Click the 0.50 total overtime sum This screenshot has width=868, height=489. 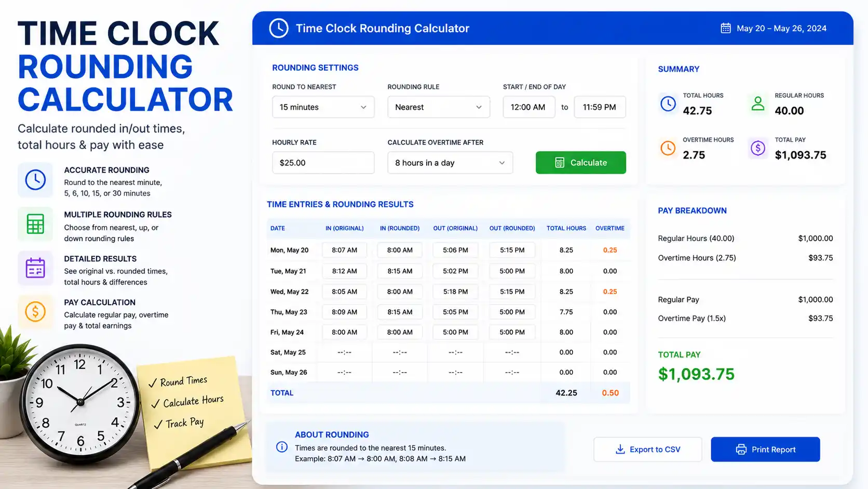(x=610, y=393)
